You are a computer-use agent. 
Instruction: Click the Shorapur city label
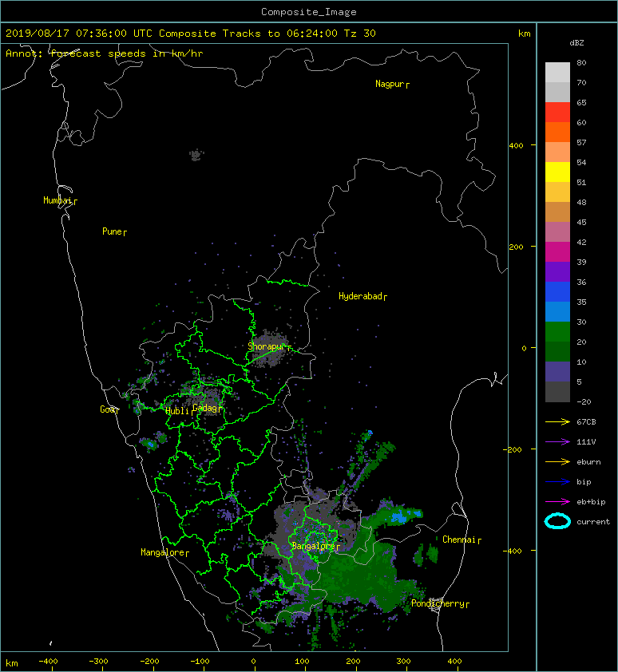(267, 346)
